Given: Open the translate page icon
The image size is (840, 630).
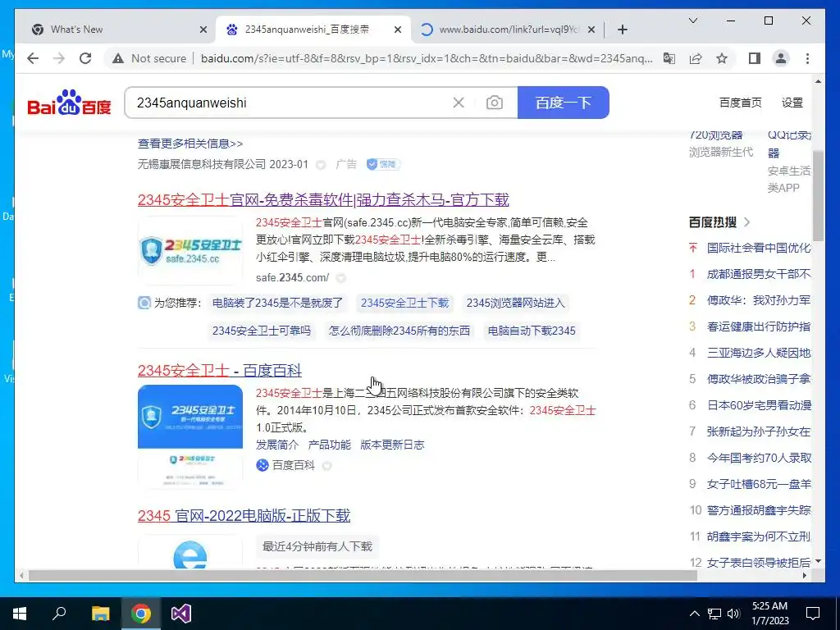Looking at the screenshot, I should pyautogui.click(x=669, y=58).
